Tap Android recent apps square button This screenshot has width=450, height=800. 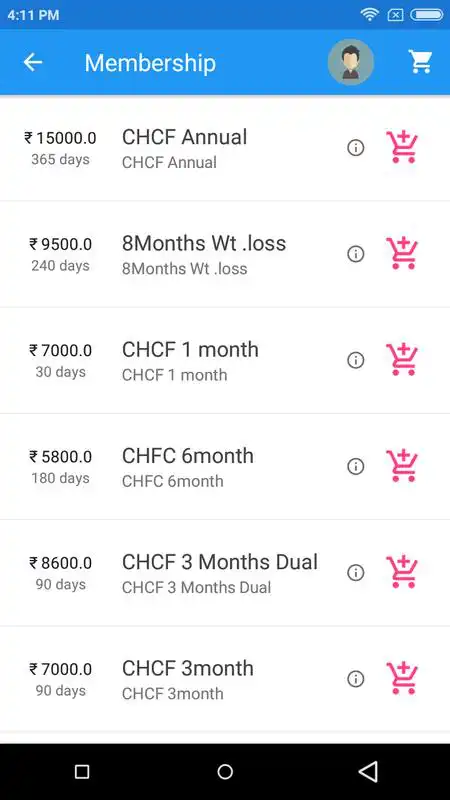click(82, 771)
